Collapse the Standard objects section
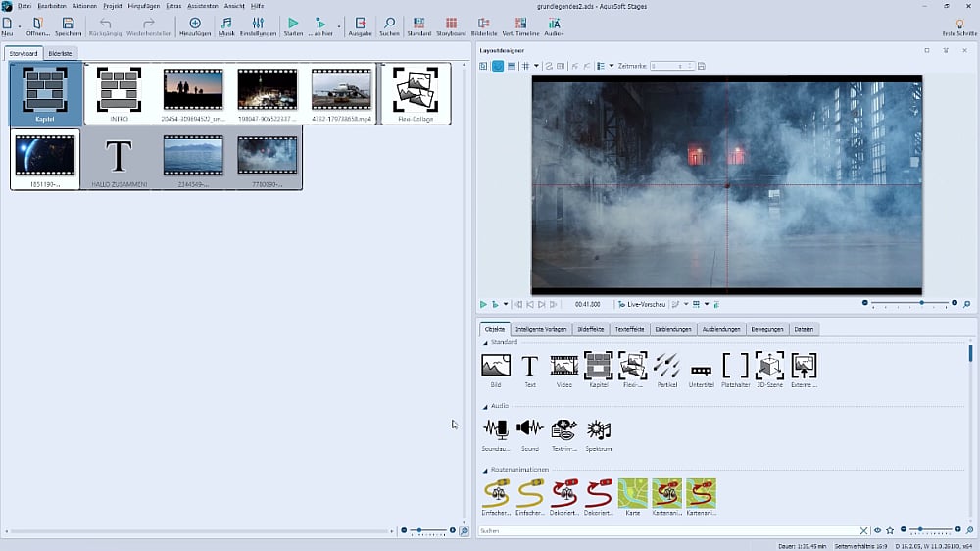 point(484,342)
